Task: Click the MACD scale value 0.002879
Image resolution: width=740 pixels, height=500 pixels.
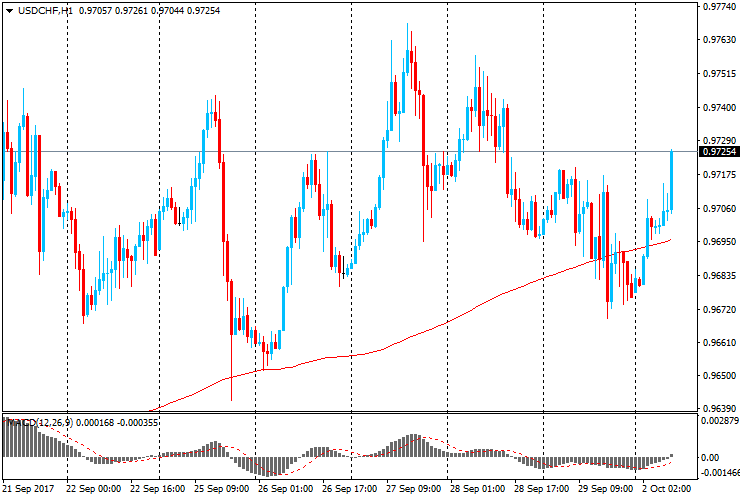Action: (x=720, y=420)
